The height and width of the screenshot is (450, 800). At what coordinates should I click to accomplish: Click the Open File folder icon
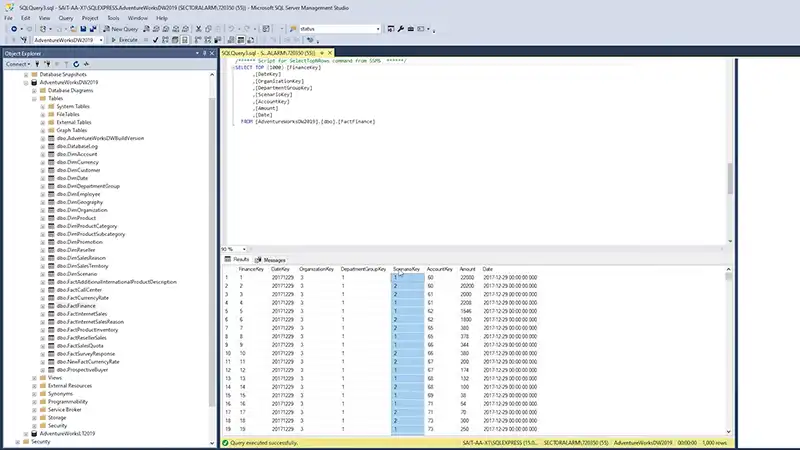click(73, 29)
